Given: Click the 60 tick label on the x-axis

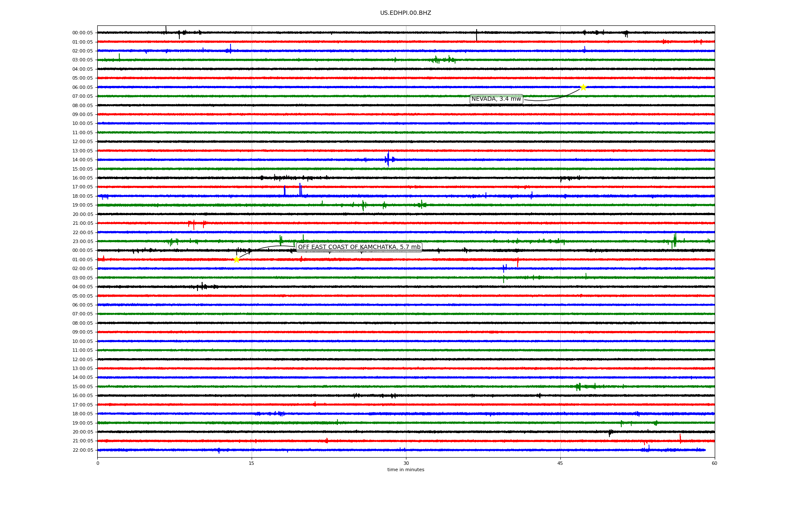Looking at the screenshot, I should 714,463.
